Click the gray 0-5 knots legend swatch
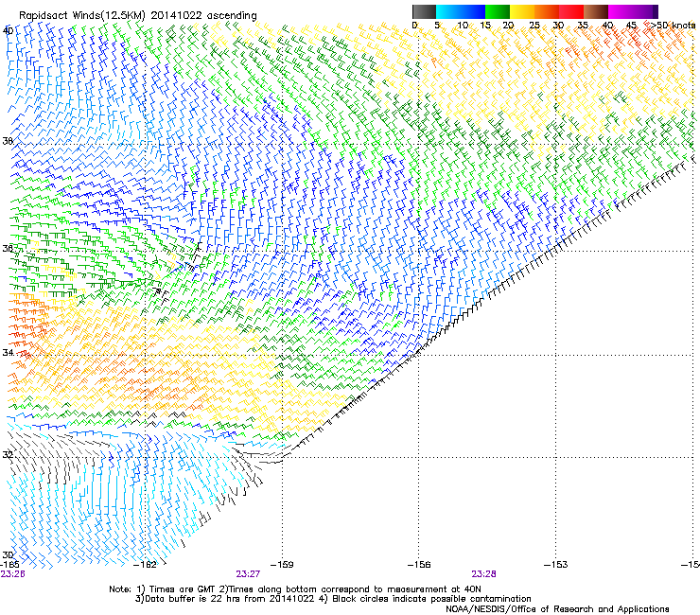 [x=424, y=11]
